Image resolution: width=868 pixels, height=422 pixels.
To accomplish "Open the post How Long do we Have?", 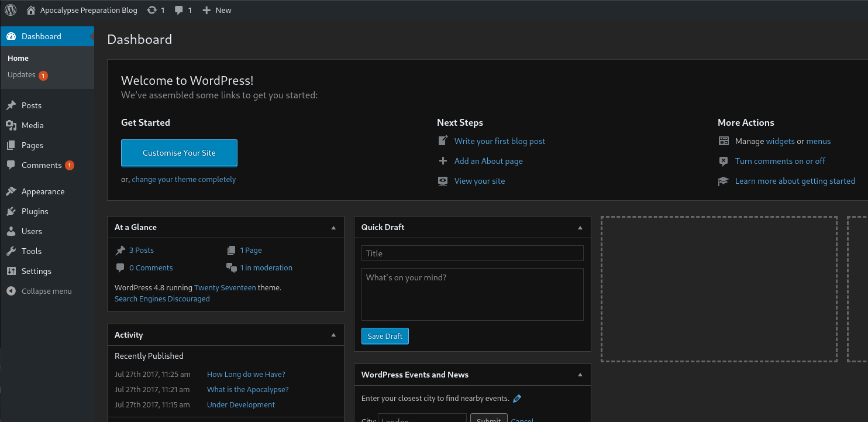I will point(246,374).
